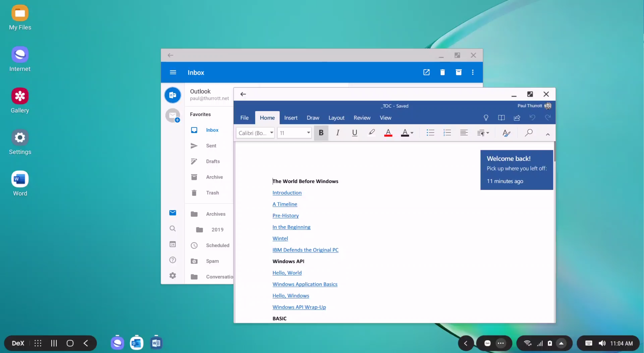The width and height of the screenshot is (644, 353).
Task: Click the back arrow in Word window
Action: coord(243,94)
